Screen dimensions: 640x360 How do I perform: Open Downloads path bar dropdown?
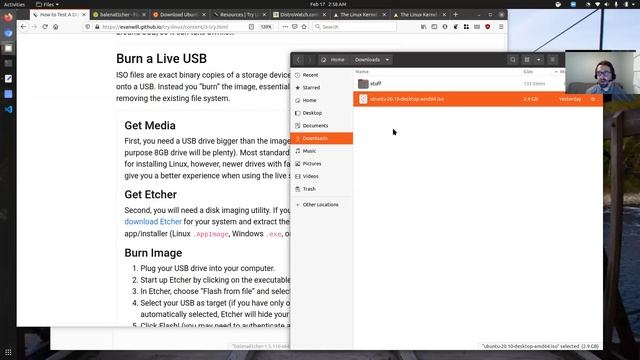[x=387, y=60]
